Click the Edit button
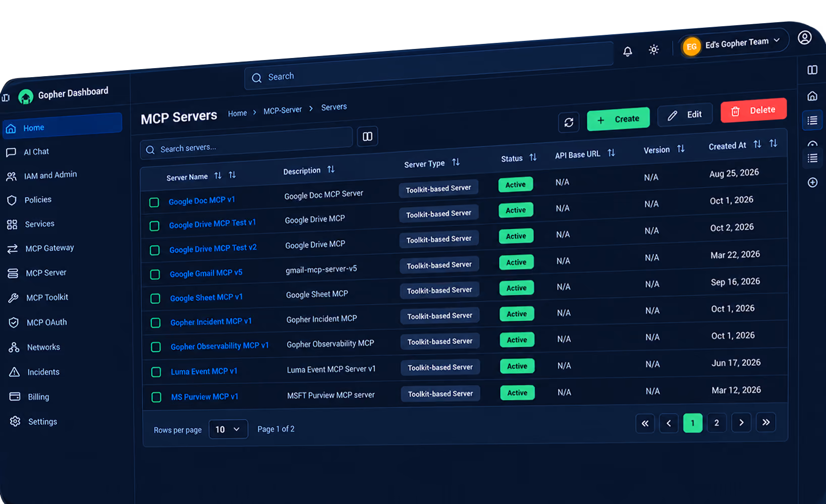 click(x=685, y=115)
